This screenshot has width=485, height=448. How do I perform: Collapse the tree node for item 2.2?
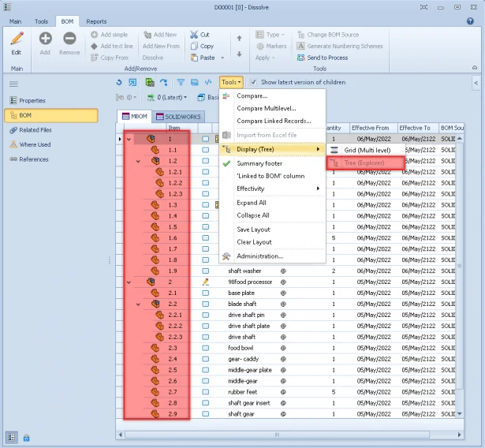(x=138, y=304)
